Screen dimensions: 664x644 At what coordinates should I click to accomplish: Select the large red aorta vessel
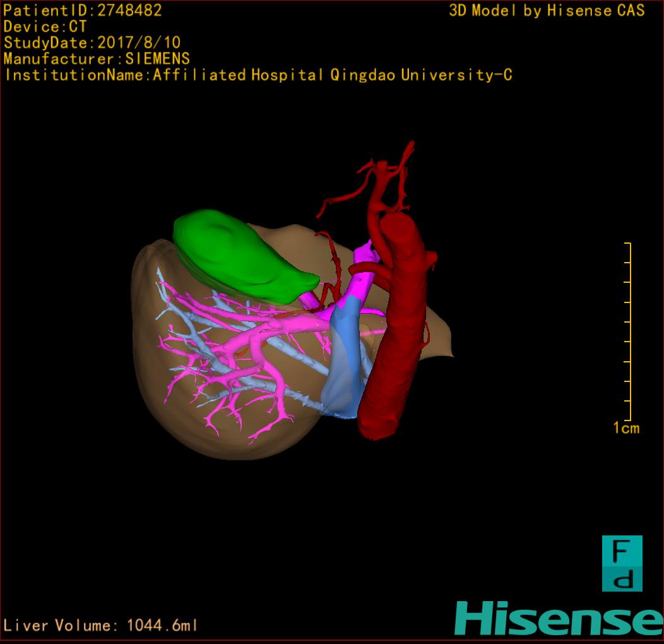394,328
